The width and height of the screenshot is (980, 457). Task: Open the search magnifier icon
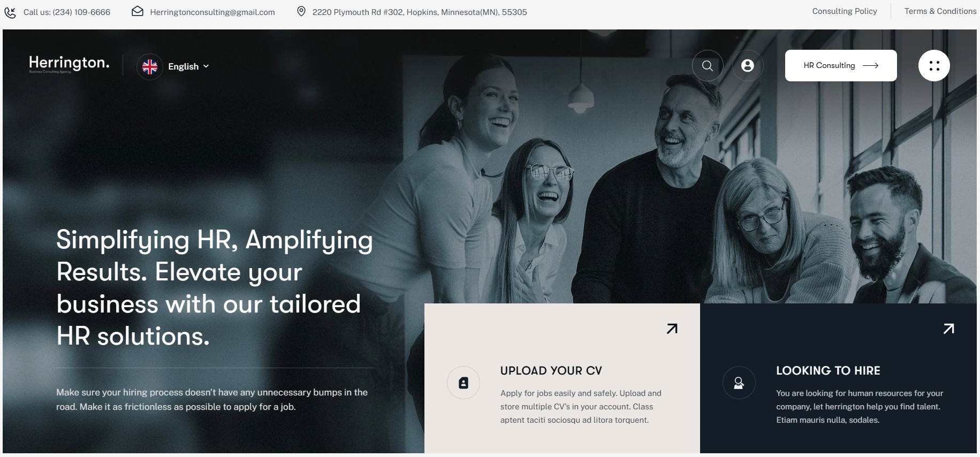click(x=708, y=66)
